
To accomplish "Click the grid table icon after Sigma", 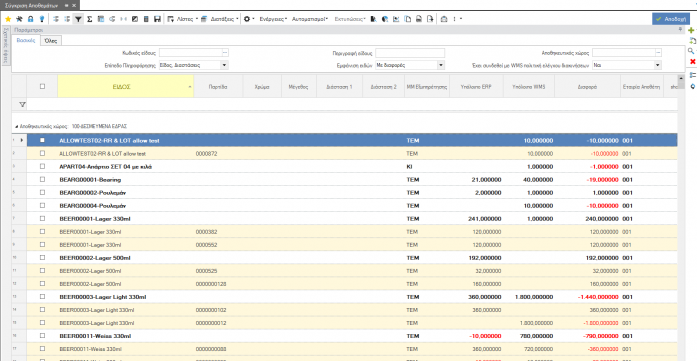I will click(101, 19).
